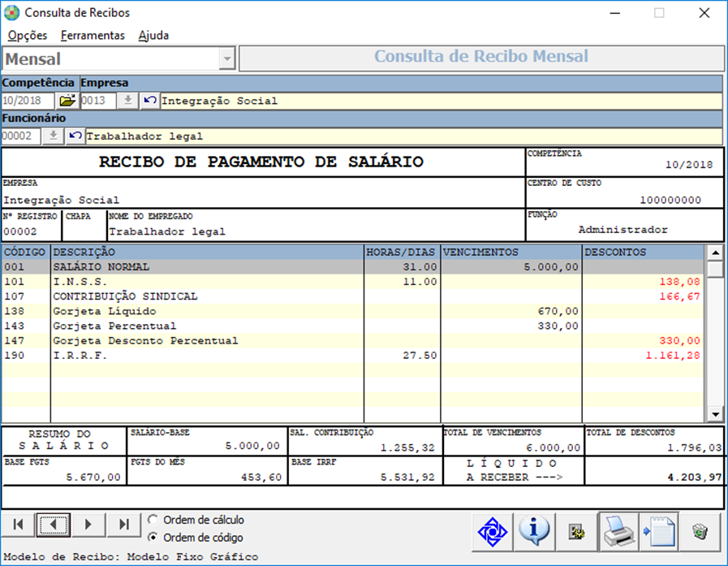Viewport: 728px width, 566px height.
Task: Open the Ajuda menu
Action: tap(153, 35)
